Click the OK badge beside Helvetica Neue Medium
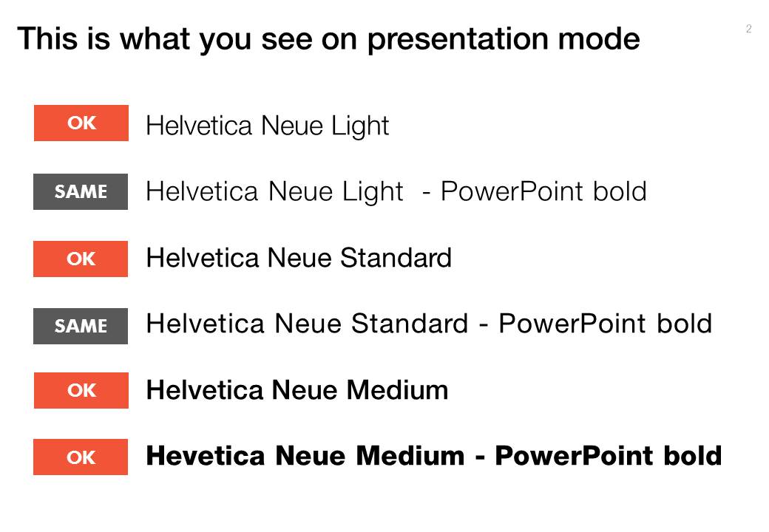The image size is (769, 532). [x=81, y=390]
